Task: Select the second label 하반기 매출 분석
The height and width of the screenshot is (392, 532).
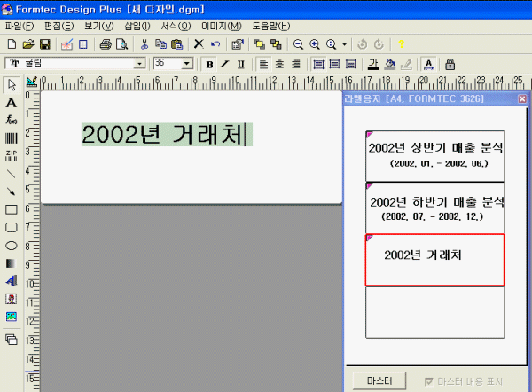Action: 435,208
